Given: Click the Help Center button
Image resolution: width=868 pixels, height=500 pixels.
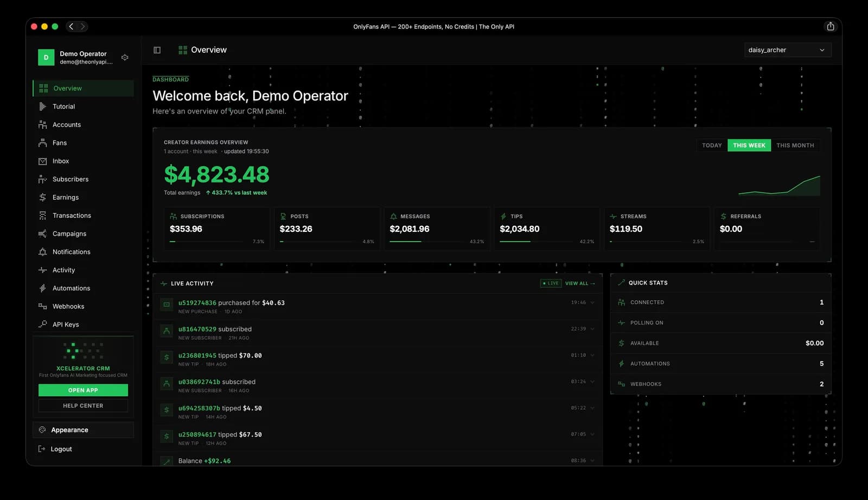Looking at the screenshot, I should pyautogui.click(x=83, y=406).
